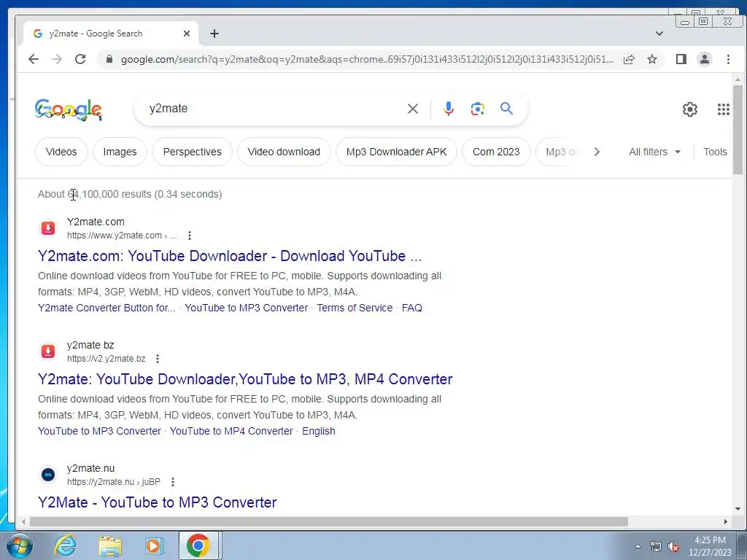Open more options for Y2mate.com result
This screenshot has height=560, width=747.
(190, 236)
